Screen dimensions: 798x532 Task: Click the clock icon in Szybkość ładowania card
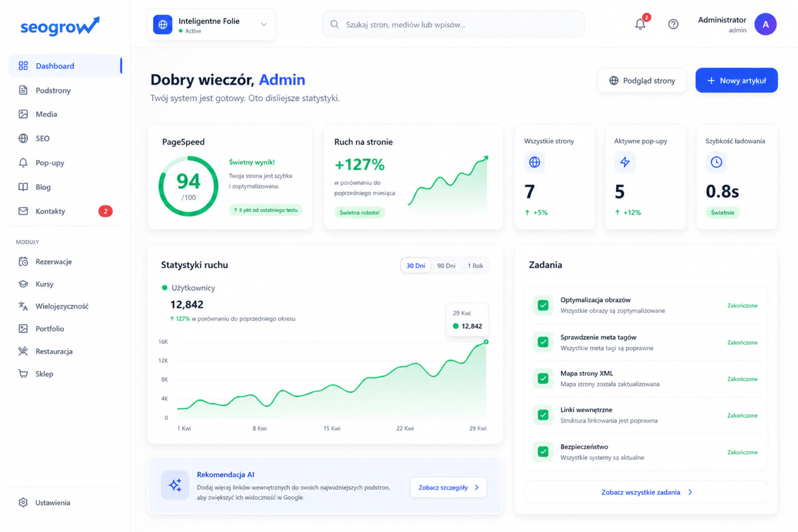tap(716, 162)
